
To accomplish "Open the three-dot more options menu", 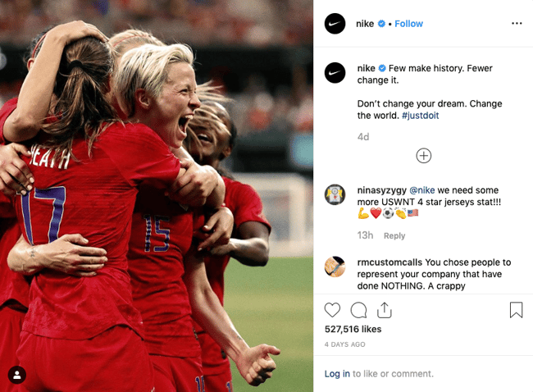I will [517, 24].
